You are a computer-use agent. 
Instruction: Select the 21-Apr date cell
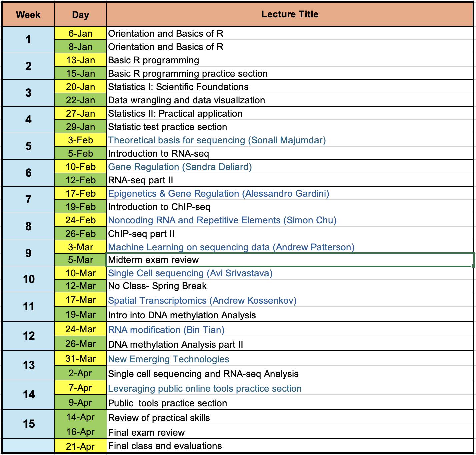(80, 446)
